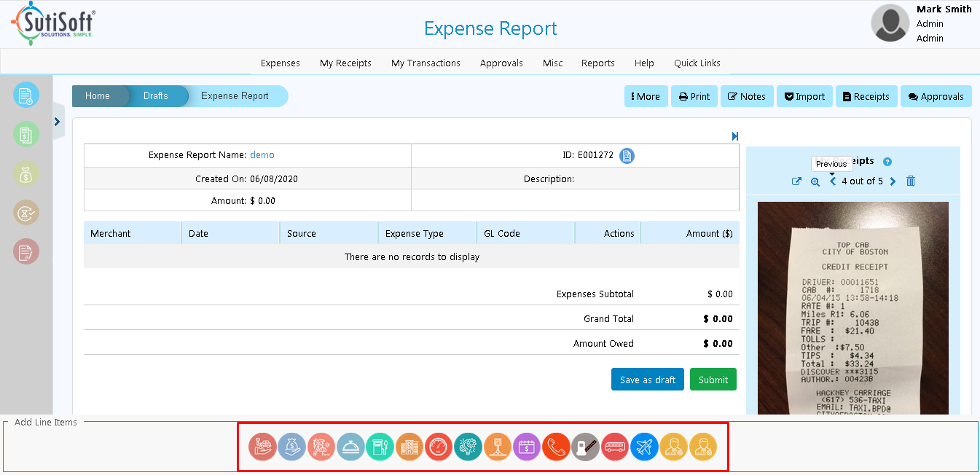Open the My Transactions menu
The width and height of the screenshot is (980, 475).
tap(426, 63)
